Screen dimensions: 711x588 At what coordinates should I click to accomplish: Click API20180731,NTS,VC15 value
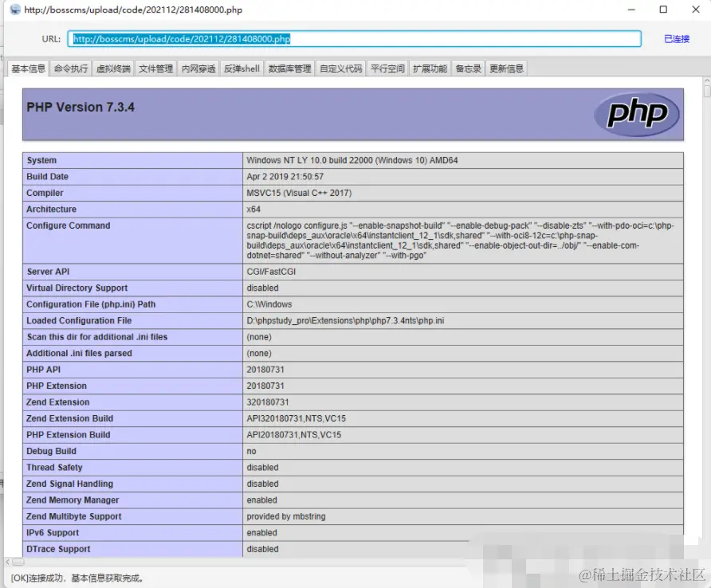click(x=294, y=435)
